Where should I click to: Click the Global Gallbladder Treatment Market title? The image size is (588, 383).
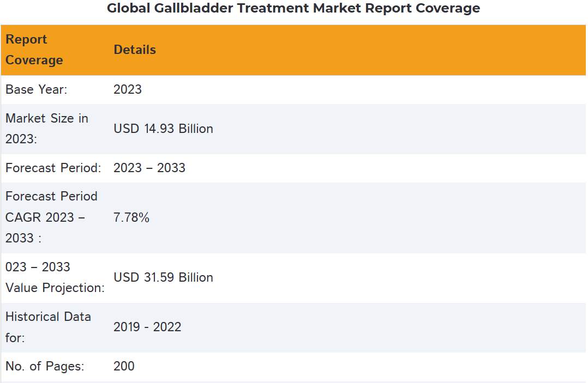(293, 8)
